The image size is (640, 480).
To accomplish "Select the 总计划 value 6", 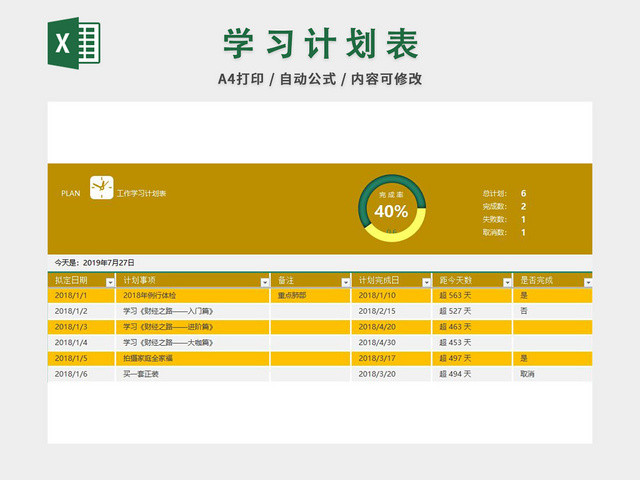I will [x=523, y=193].
